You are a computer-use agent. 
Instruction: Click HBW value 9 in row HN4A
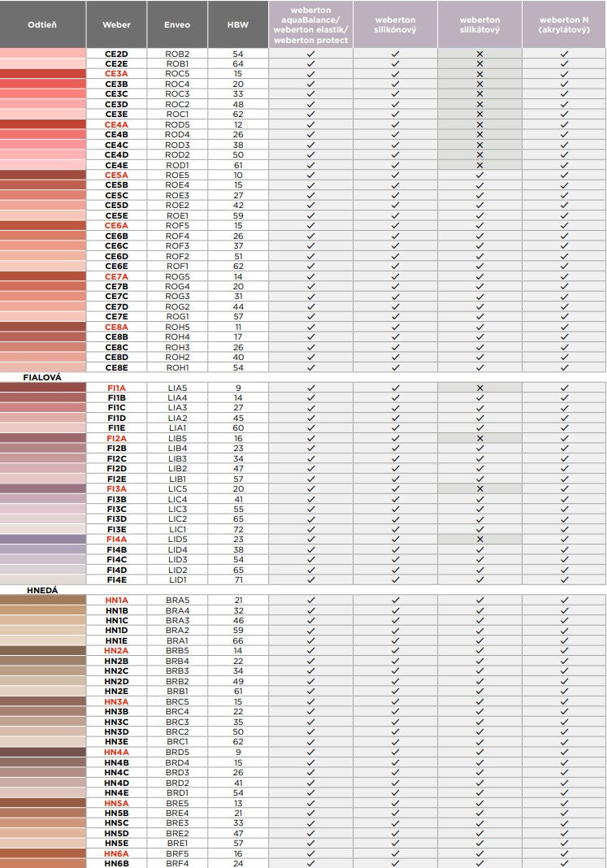tap(238, 753)
